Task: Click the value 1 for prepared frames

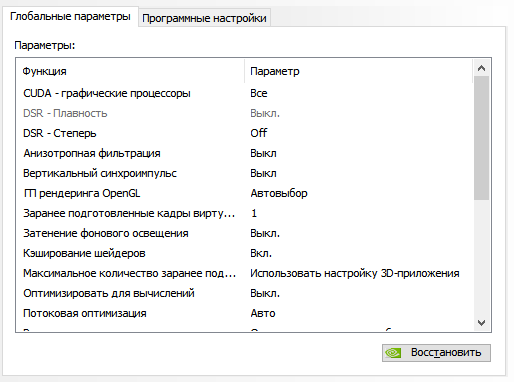Action: 254,213
